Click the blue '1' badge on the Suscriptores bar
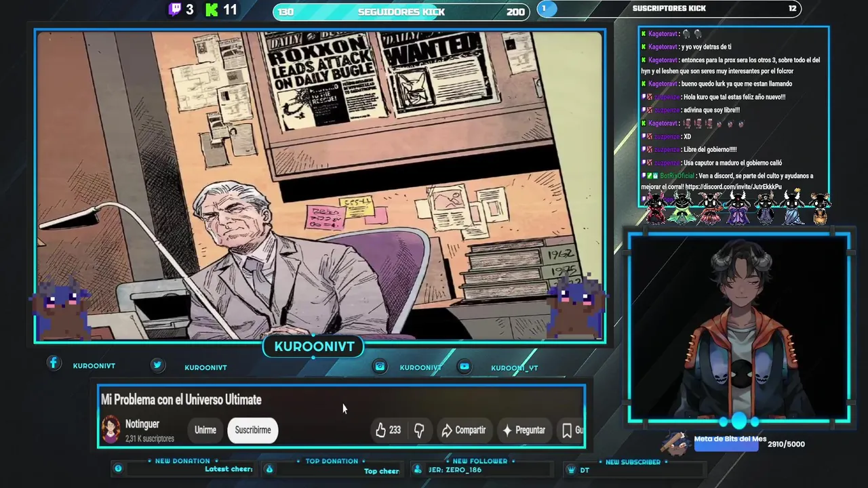868x488 pixels. [x=547, y=8]
